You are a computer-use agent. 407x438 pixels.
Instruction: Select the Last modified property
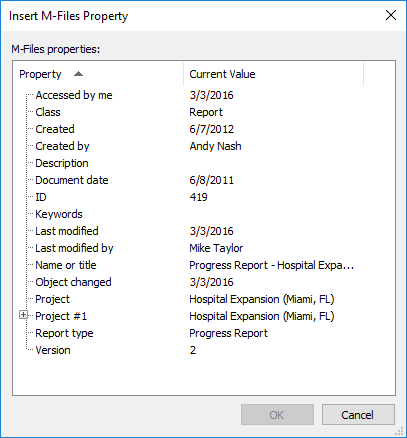[67, 231]
